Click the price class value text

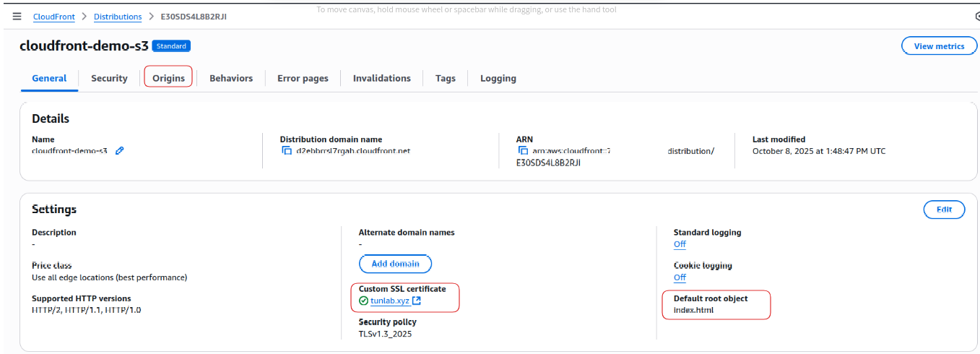pyautogui.click(x=109, y=277)
